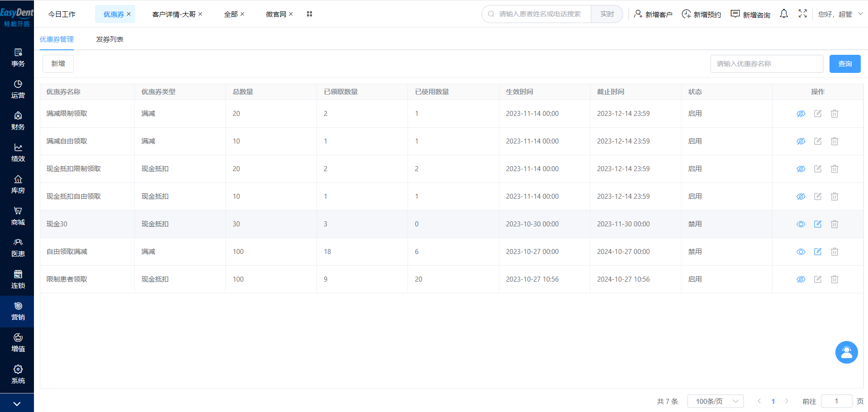Go to the next page arrow
This screenshot has height=412, width=868.
click(x=787, y=401)
